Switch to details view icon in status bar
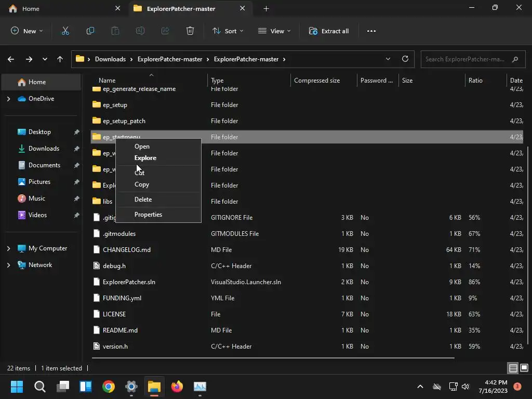Image resolution: width=532 pixels, height=399 pixels. click(x=513, y=368)
